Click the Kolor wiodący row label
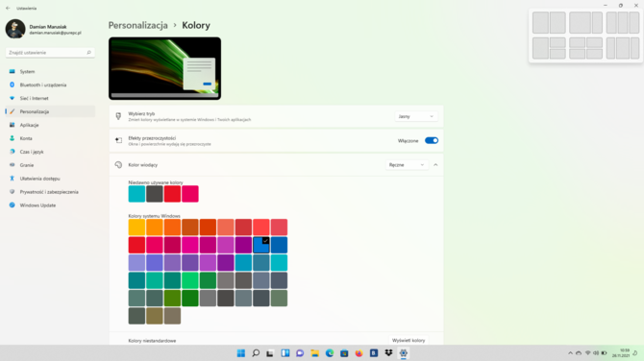The height and width of the screenshot is (361, 644). coord(143,165)
